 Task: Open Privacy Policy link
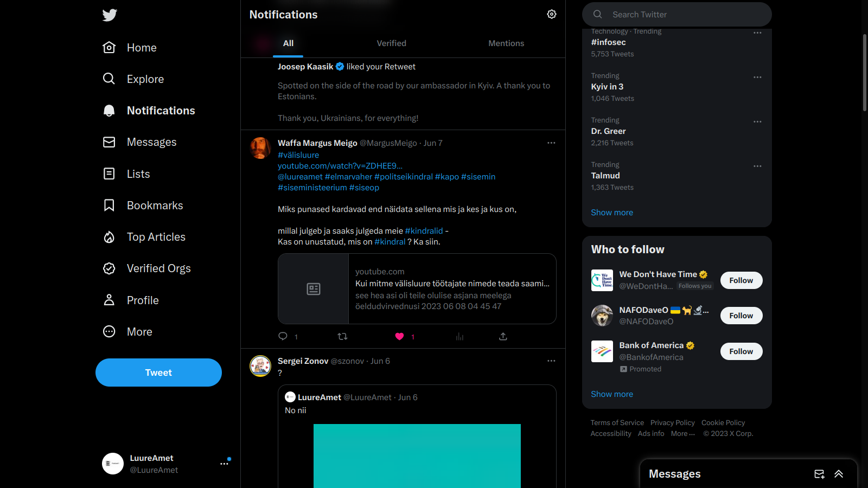point(673,423)
